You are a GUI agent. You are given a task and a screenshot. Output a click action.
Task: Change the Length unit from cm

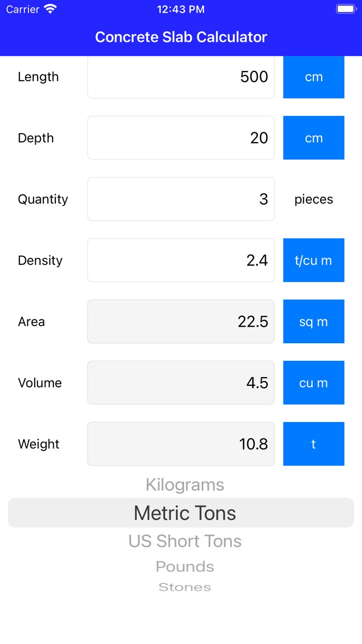tap(313, 77)
